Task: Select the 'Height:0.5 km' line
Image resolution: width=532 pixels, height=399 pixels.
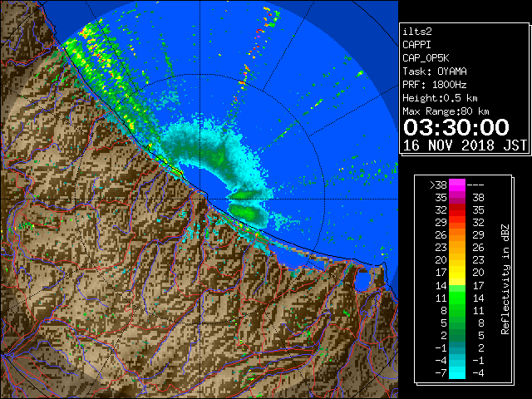Action: click(440, 98)
